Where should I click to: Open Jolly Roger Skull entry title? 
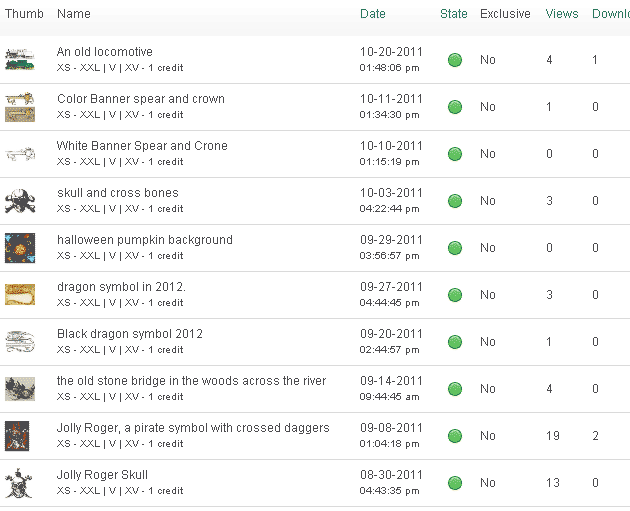click(102, 475)
